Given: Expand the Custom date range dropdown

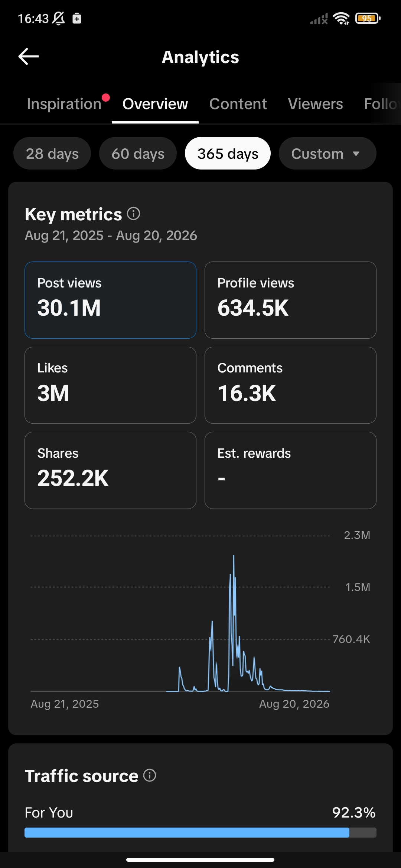Looking at the screenshot, I should point(327,154).
